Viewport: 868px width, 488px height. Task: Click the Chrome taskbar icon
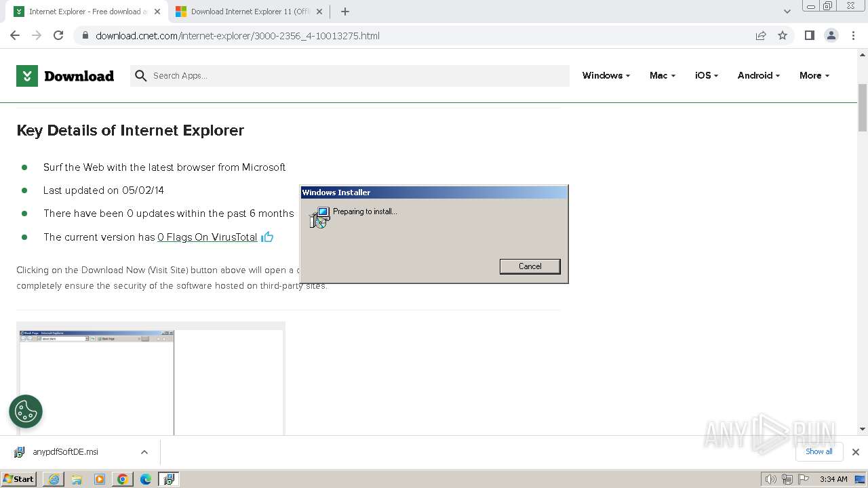123,479
